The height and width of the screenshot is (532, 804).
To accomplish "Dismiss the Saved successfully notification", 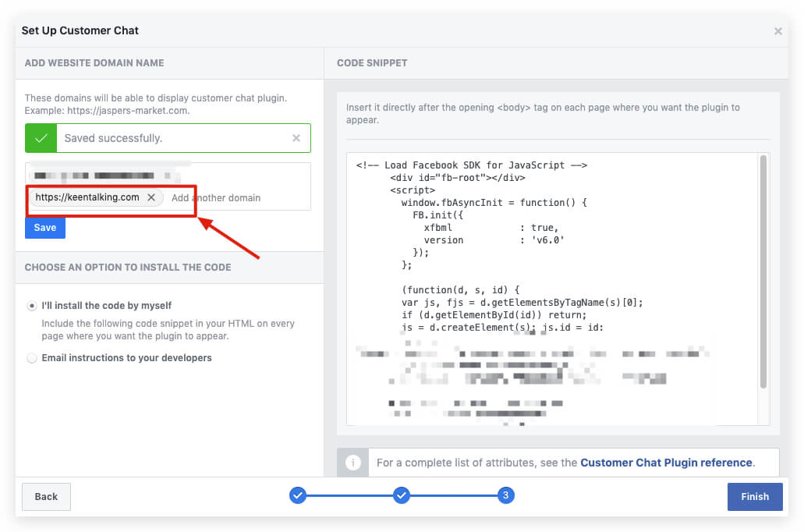I will coord(296,138).
